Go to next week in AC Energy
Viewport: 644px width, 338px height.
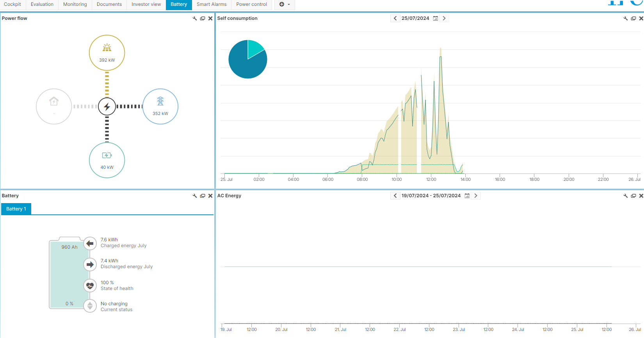476,196
